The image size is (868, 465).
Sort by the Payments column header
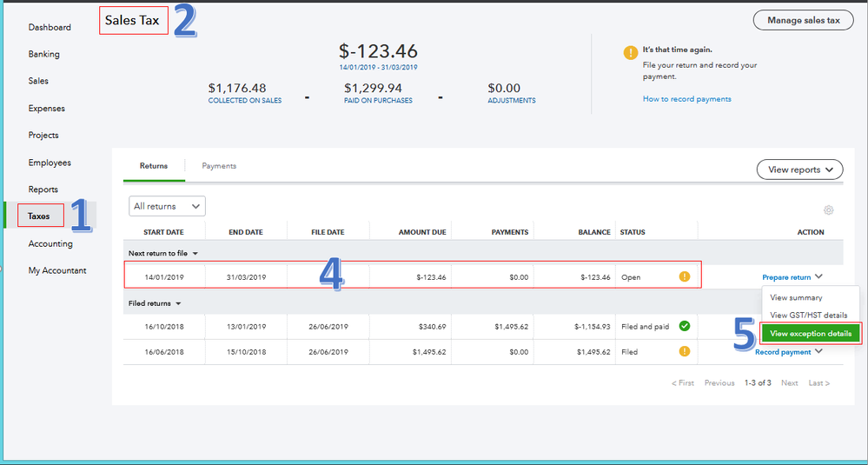tap(509, 233)
